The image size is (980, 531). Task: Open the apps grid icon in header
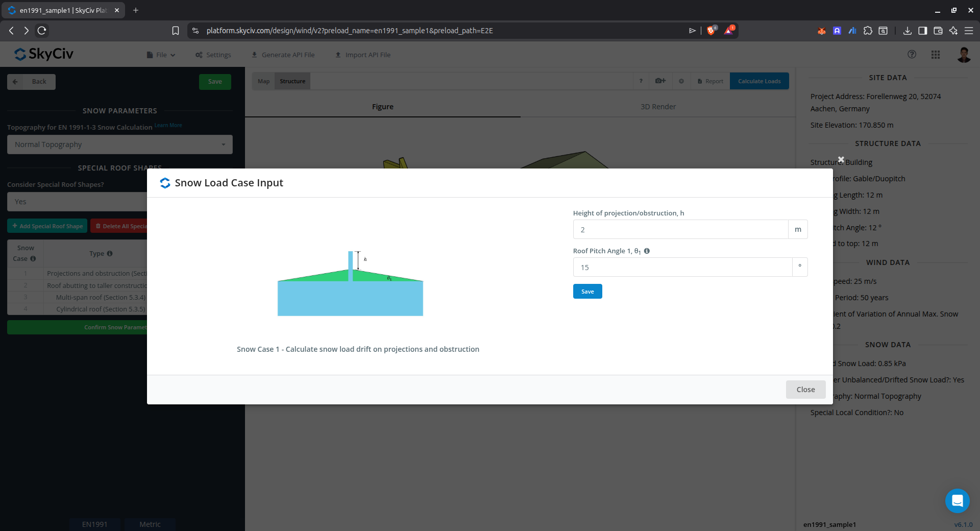click(935, 55)
